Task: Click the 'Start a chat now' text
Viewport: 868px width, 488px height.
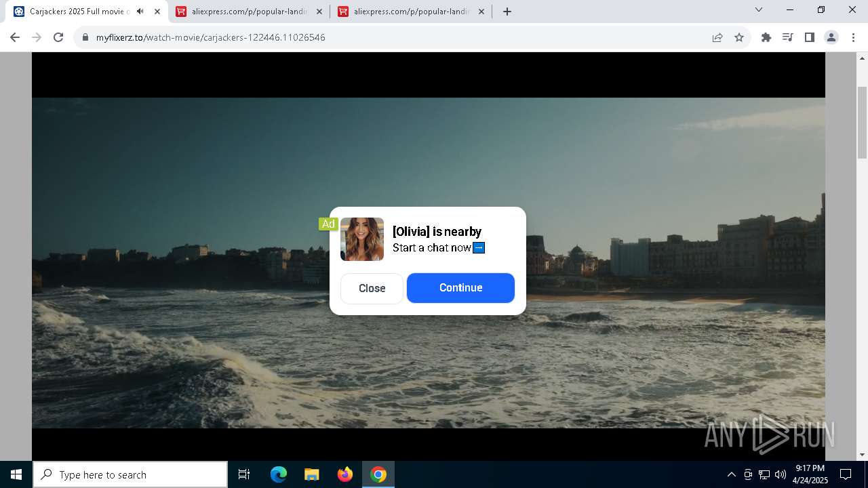Action: click(x=432, y=247)
